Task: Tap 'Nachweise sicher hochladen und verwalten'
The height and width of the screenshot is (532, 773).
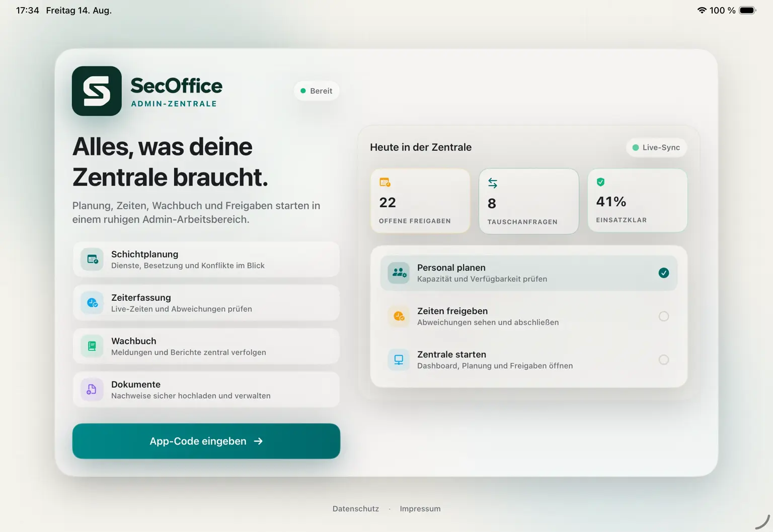Action: 191,396
